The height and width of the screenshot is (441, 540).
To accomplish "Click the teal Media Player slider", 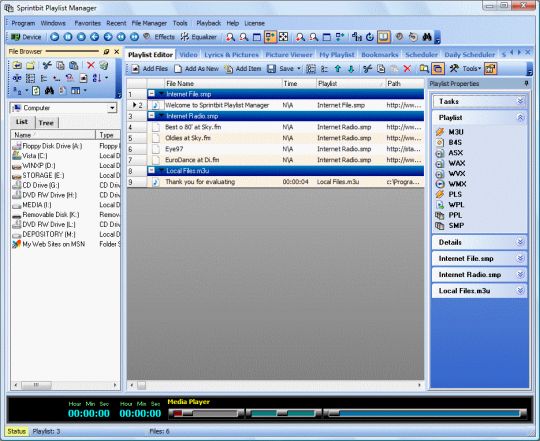I will pos(283,413).
